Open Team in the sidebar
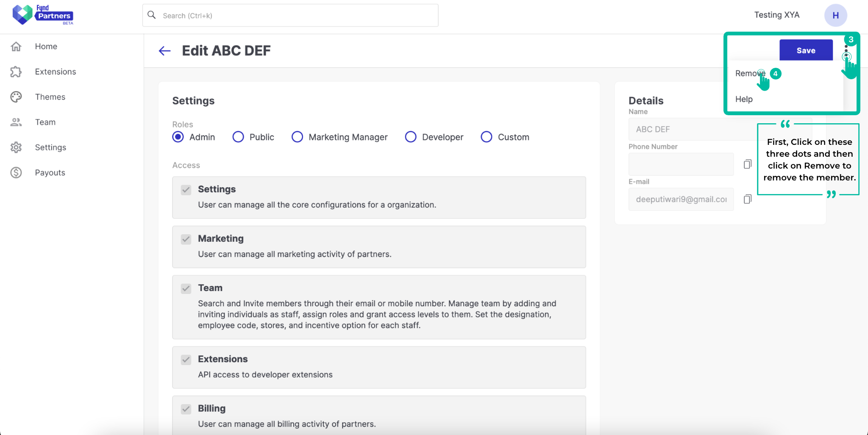 pos(45,122)
